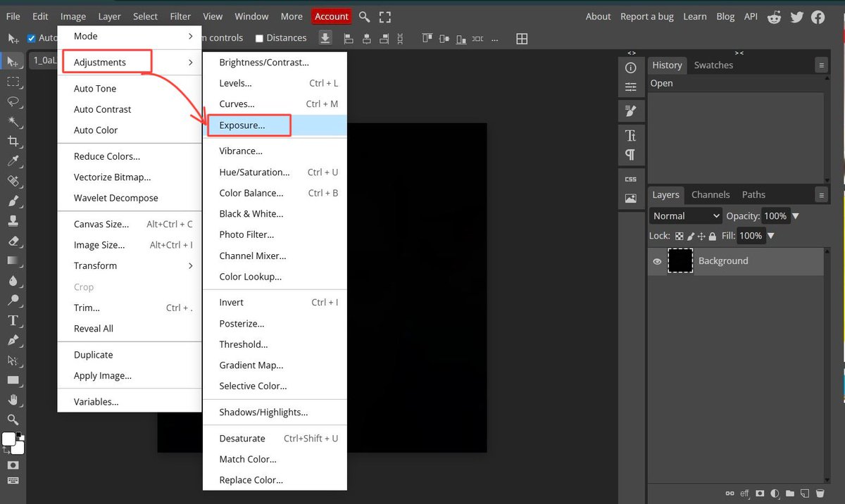The height and width of the screenshot is (504, 845).
Task: Toggle lock all padlock icon
Action: click(713, 237)
